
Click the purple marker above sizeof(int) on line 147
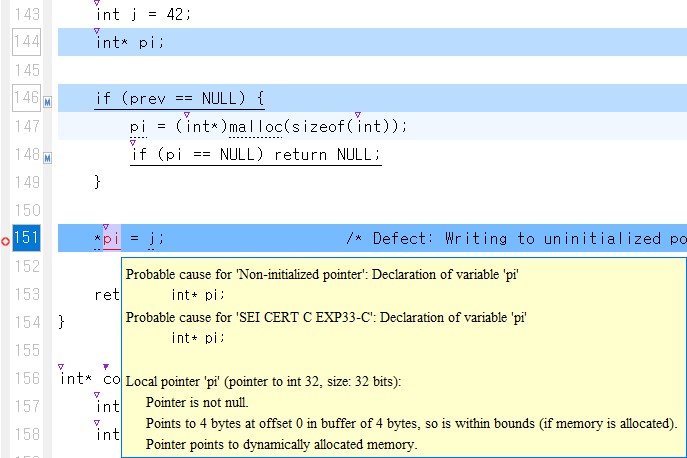coord(357,114)
